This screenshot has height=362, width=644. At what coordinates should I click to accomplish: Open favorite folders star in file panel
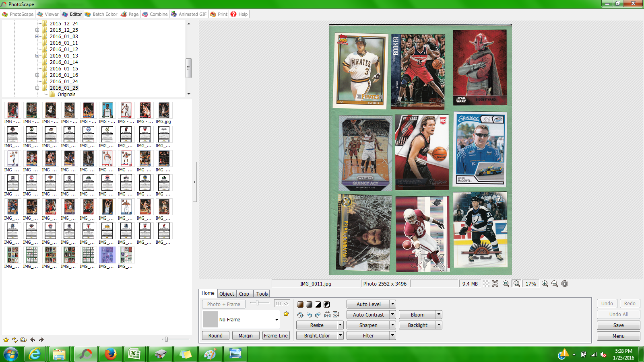(6, 340)
